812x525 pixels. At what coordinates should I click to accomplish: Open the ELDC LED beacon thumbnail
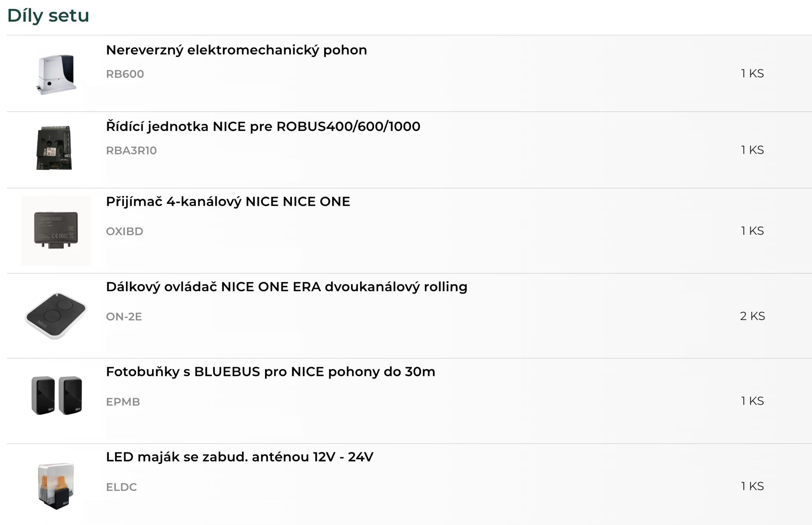pyautogui.click(x=56, y=486)
